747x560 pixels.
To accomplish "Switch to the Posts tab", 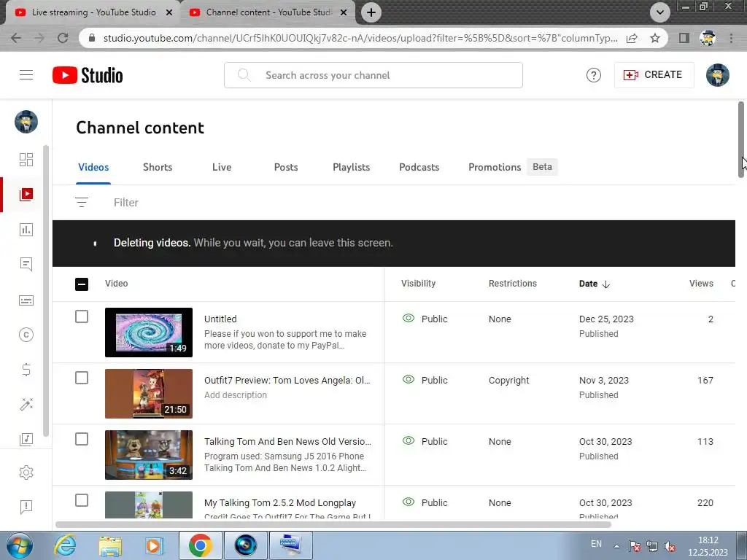I will point(286,167).
